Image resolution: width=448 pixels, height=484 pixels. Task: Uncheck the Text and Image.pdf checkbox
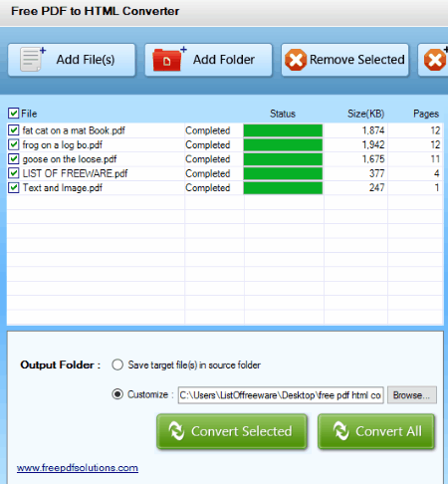coord(13,187)
